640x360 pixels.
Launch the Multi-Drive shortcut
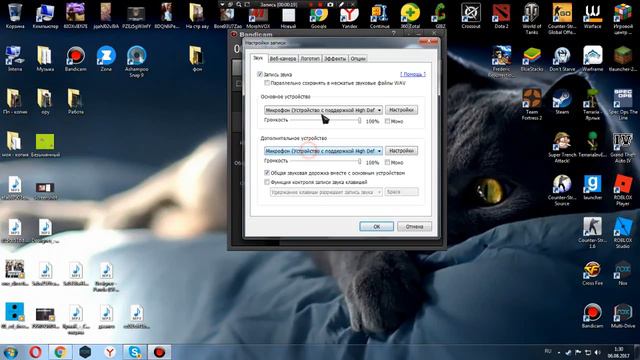coord(622,316)
